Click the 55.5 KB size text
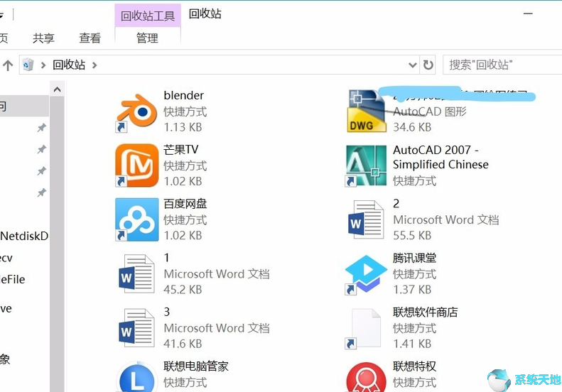 [412, 236]
